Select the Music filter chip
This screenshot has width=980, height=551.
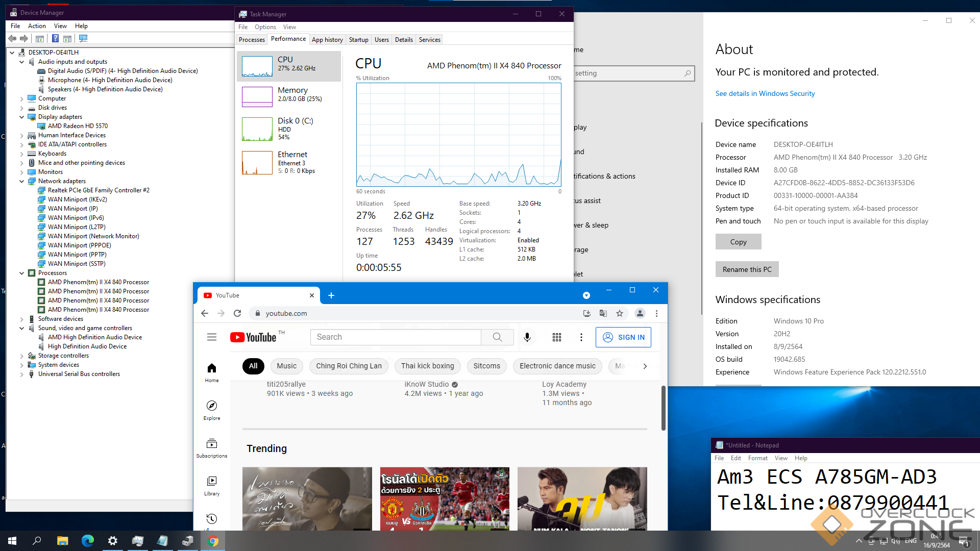tap(286, 366)
